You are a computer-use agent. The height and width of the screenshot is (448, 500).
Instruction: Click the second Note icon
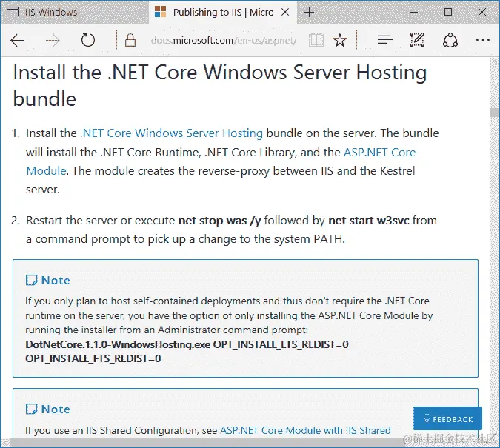tap(31, 409)
